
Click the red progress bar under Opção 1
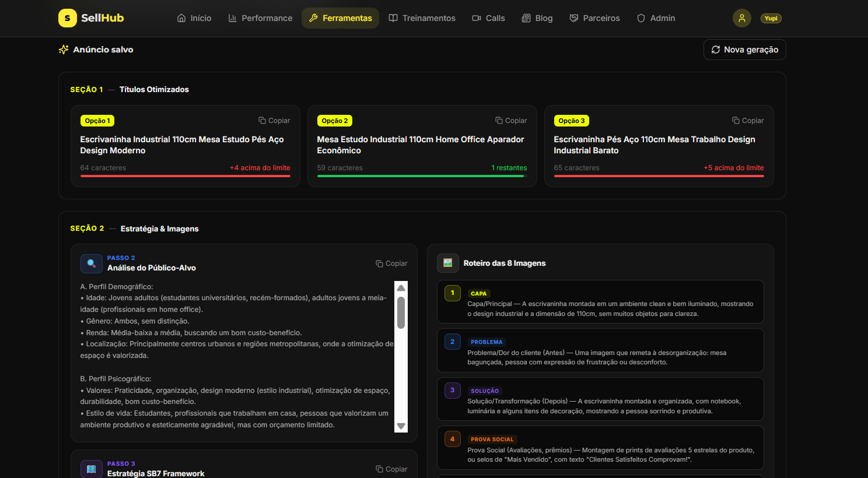click(x=185, y=176)
